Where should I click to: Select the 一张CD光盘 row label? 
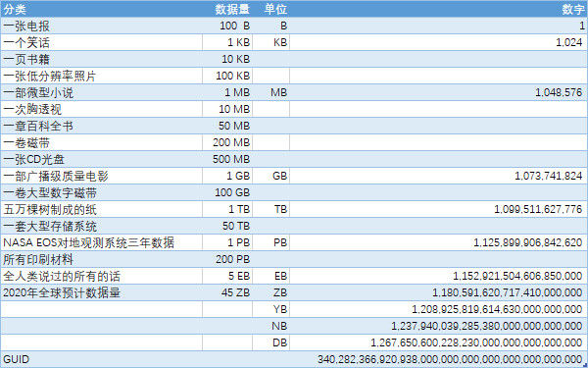click(x=101, y=159)
